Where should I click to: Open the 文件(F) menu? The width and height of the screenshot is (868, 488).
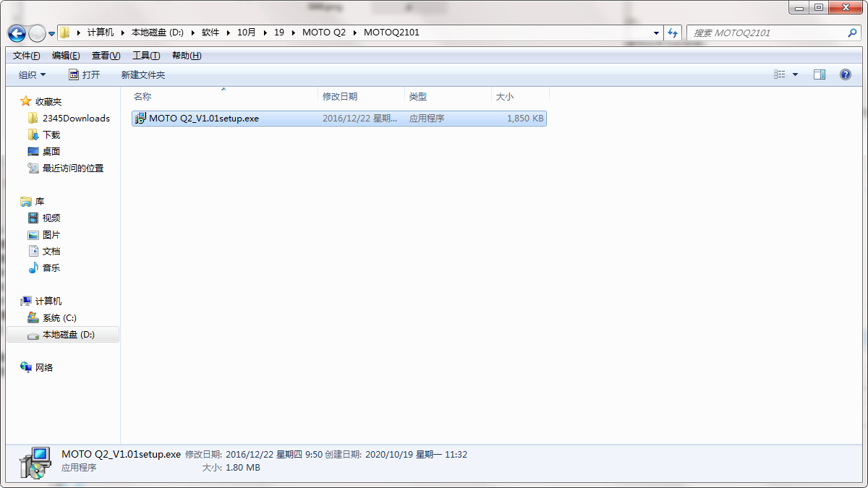click(27, 56)
